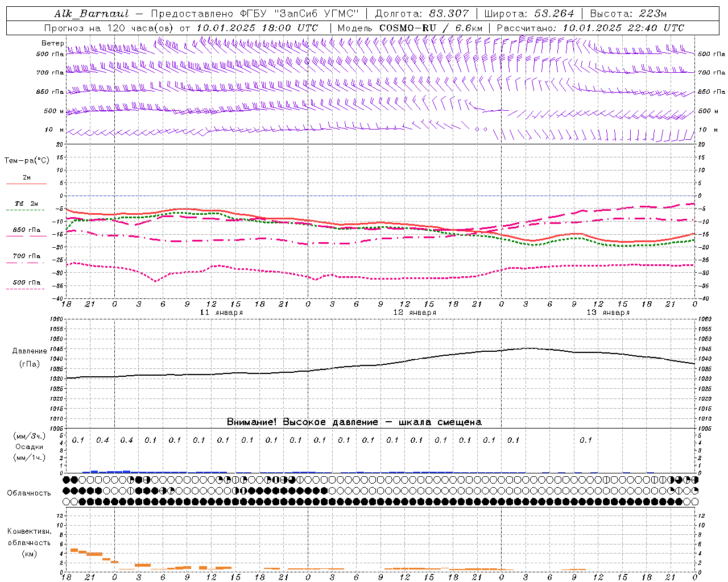Click the '12 января' date label
Viewport: 728px width, 582px height.
tap(415, 313)
